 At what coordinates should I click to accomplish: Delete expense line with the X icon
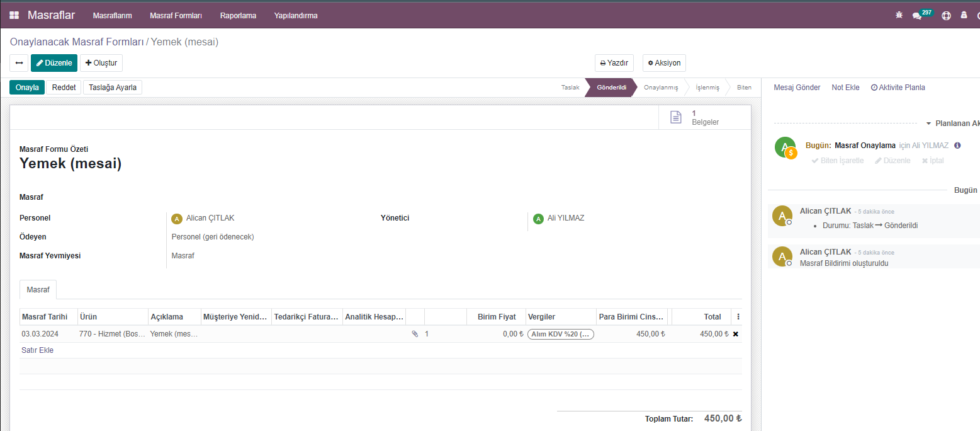(x=735, y=334)
